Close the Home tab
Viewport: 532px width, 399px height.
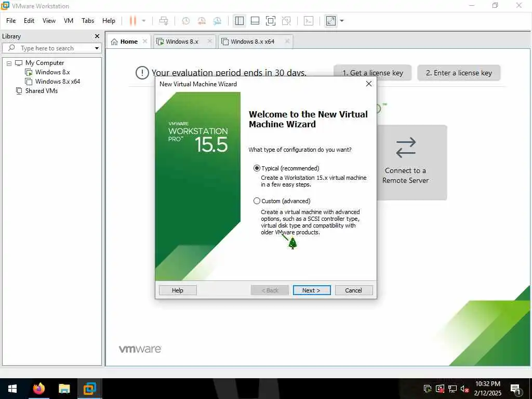[x=145, y=41]
